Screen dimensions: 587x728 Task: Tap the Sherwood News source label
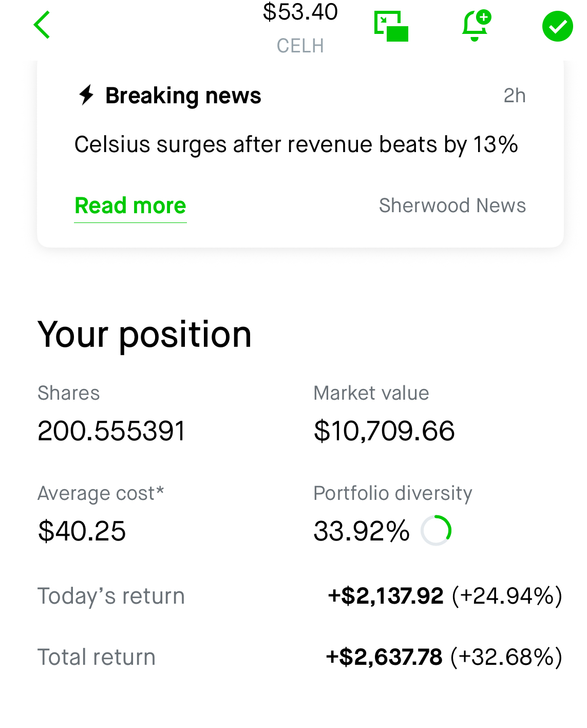point(452,206)
